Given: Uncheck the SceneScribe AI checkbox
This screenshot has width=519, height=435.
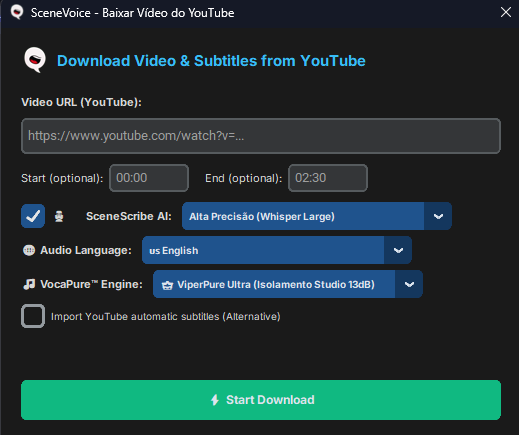Looking at the screenshot, I should point(33,216).
